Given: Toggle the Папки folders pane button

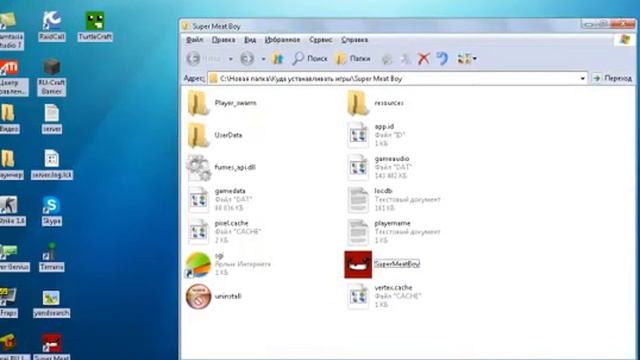Looking at the screenshot, I should 353,59.
